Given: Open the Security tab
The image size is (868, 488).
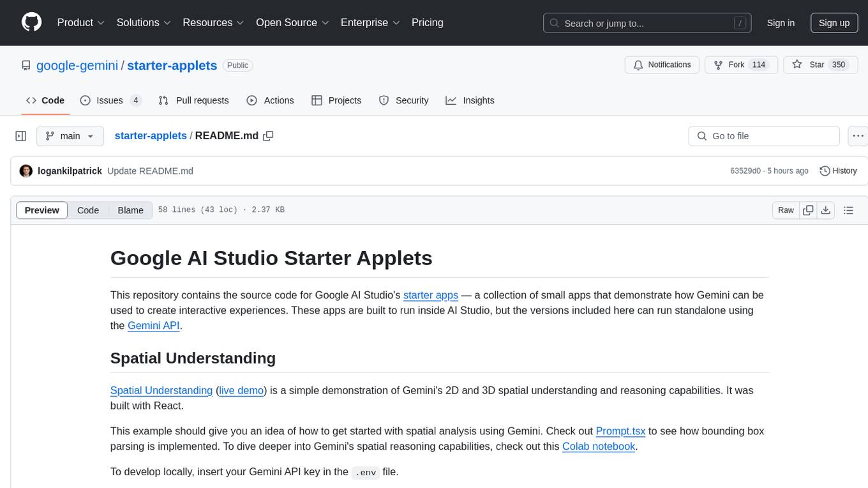Looking at the screenshot, I should click(x=403, y=100).
